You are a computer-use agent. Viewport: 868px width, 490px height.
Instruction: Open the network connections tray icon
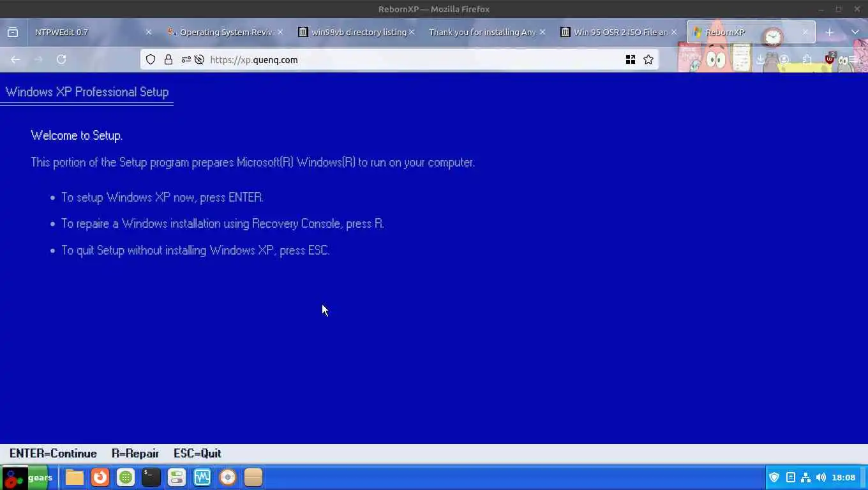(x=805, y=477)
